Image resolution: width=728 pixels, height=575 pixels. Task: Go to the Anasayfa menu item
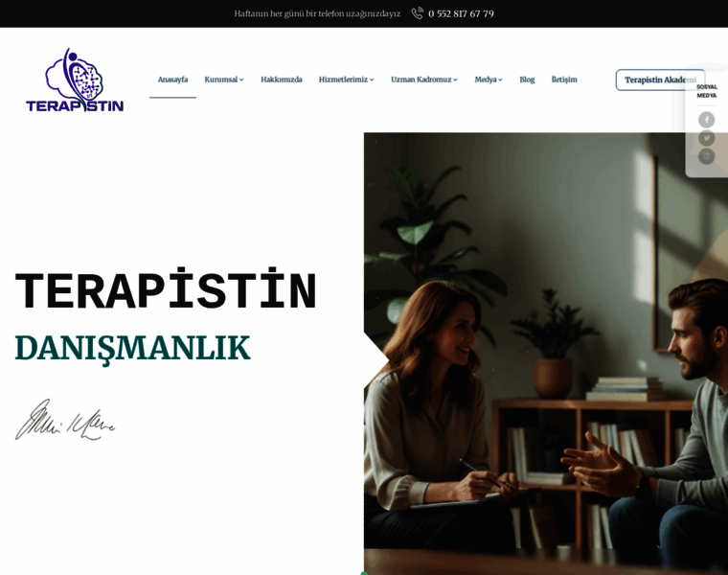tap(172, 80)
